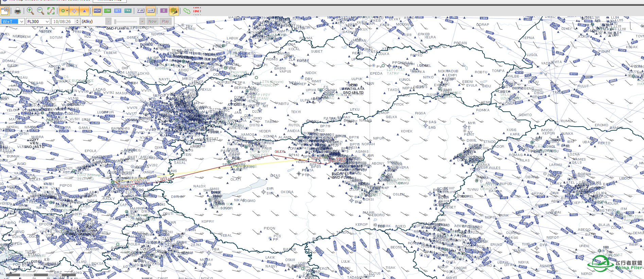Screen dimensions: 644x279
Task: Click the GEMTO waypoint label
Action: point(525,115)
